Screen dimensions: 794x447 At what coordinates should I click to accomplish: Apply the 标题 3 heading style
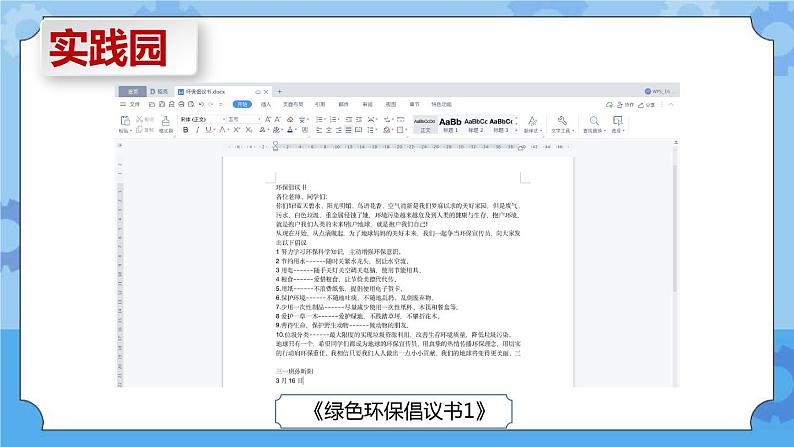[x=501, y=125]
